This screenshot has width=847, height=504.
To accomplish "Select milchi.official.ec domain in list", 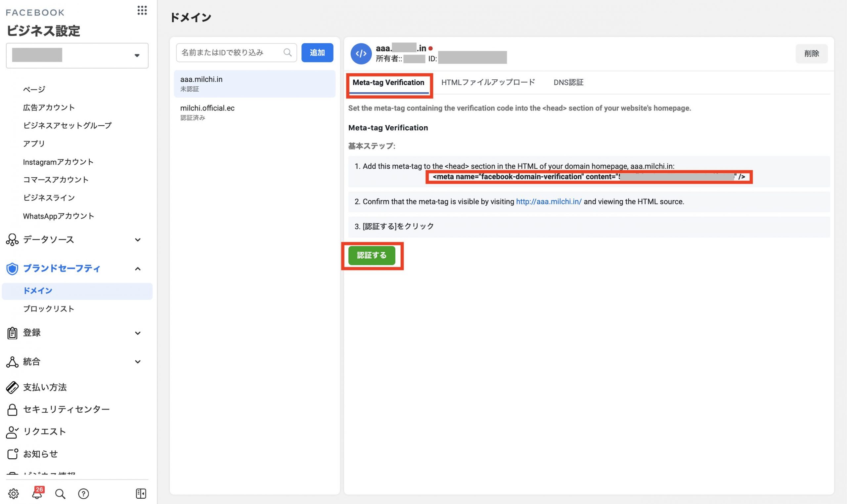I will coord(254,112).
